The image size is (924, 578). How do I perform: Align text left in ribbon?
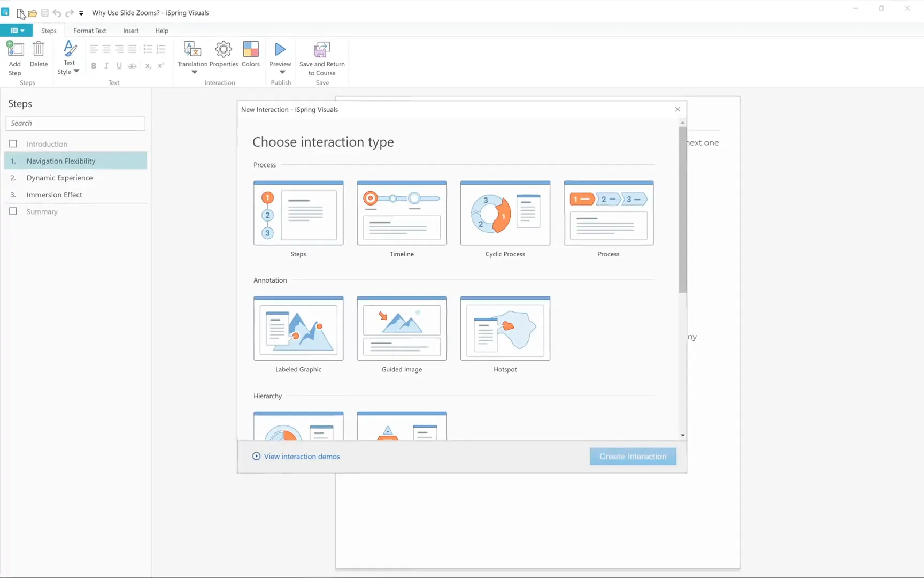pyautogui.click(x=94, y=49)
